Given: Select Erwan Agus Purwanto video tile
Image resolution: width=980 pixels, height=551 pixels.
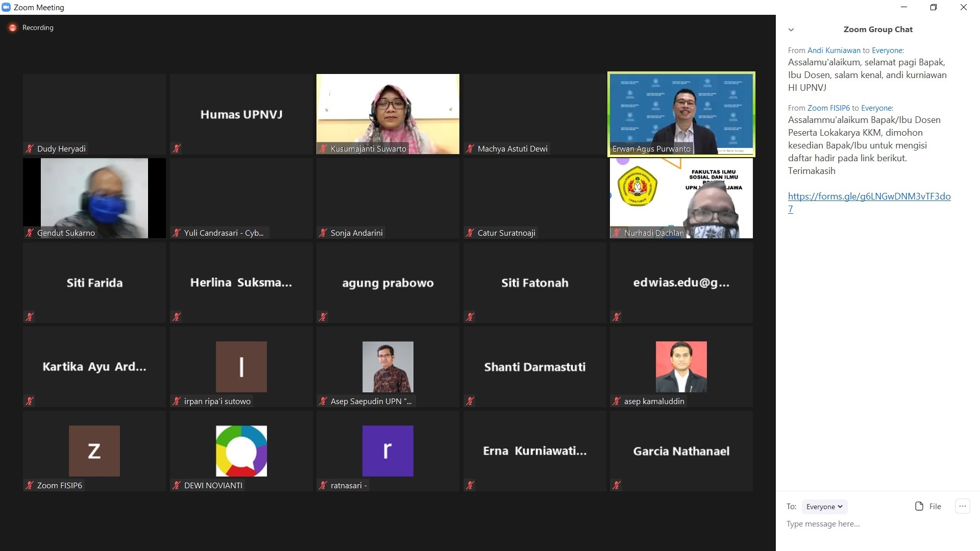Looking at the screenshot, I should 681,113.
